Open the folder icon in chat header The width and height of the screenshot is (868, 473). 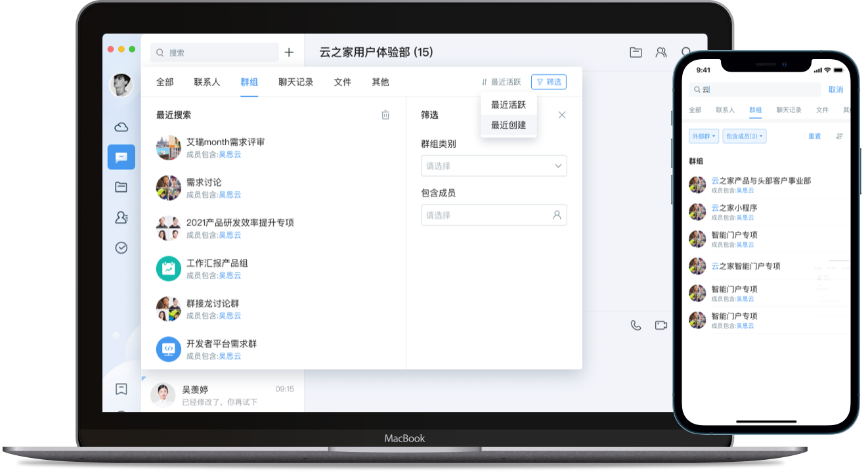coord(636,53)
